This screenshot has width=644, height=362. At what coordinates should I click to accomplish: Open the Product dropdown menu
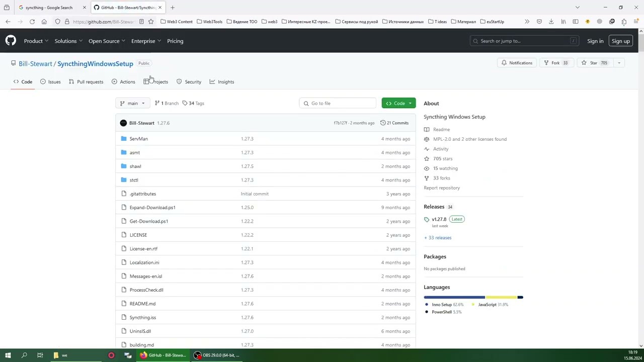coord(36,41)
